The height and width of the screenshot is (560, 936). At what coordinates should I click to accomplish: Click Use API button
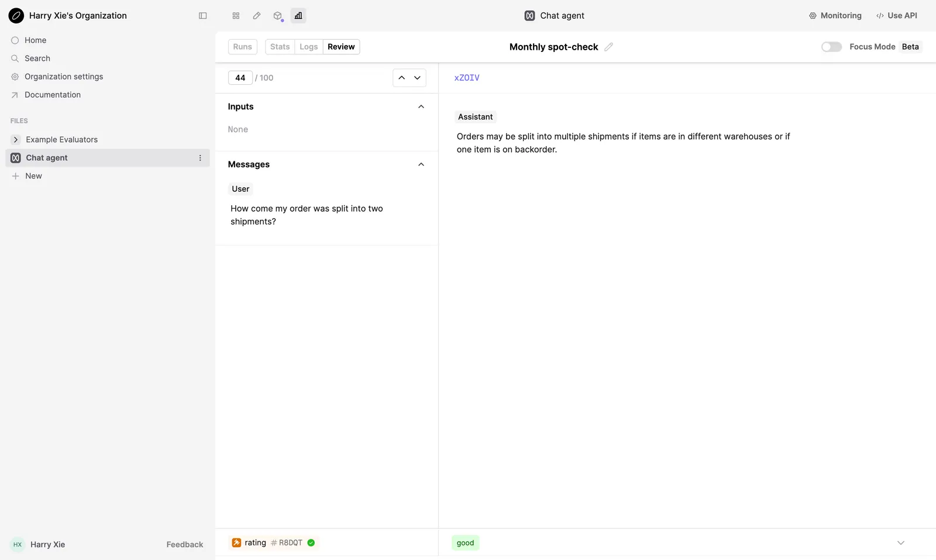(896, 16)
